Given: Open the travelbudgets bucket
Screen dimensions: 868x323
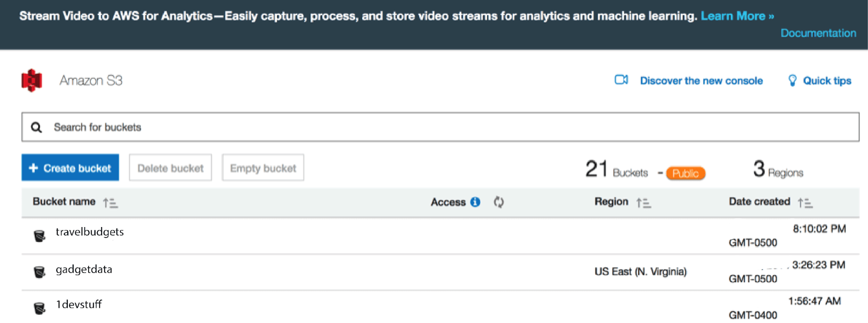Looking at the screenshot, I should click(90, 232).
